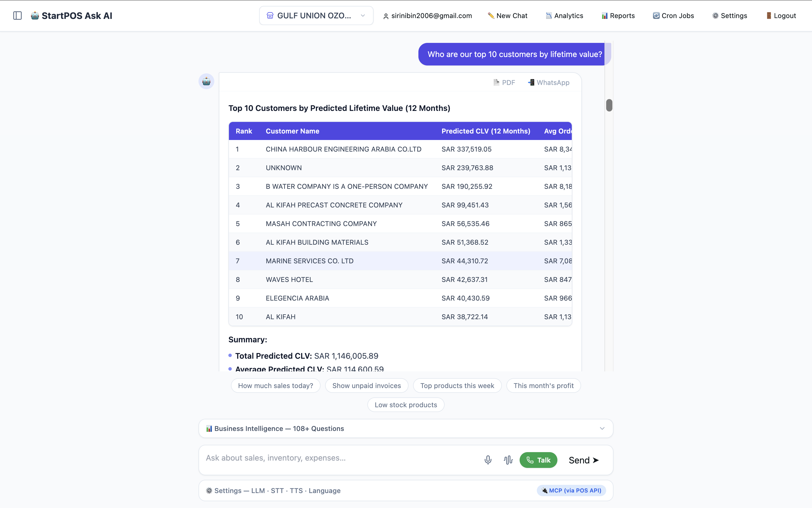Screen dimensions: 812x508
Task: Click the voice waveform icon
Action: 508,460
